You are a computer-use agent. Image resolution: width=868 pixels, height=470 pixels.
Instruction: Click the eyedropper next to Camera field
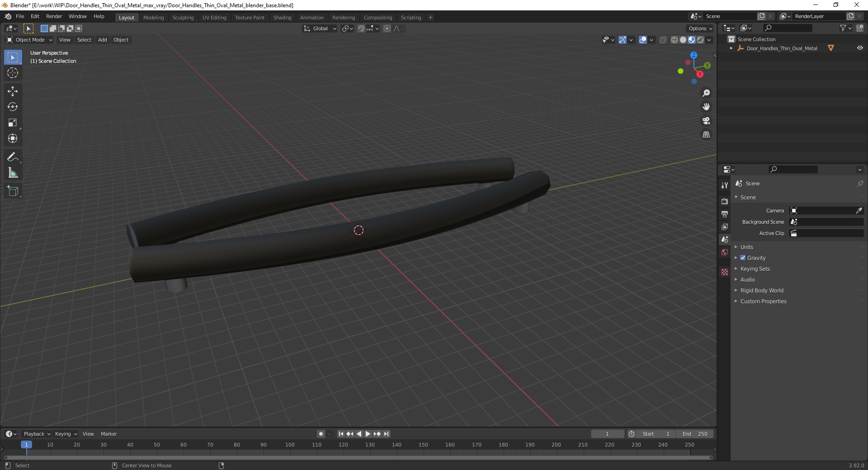pyautogui.click(x=859, y=211)
